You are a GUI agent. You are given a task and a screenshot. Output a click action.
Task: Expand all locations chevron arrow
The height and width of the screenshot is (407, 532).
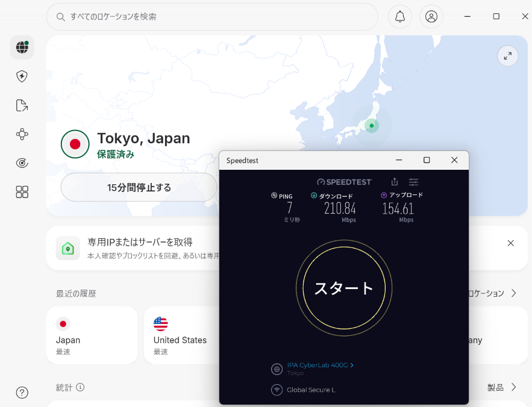[x=514, y=293]
